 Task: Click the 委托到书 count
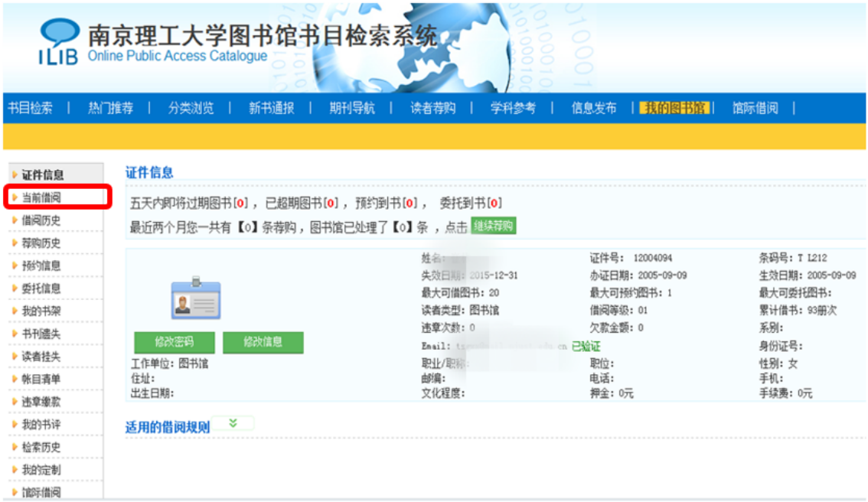494,203
